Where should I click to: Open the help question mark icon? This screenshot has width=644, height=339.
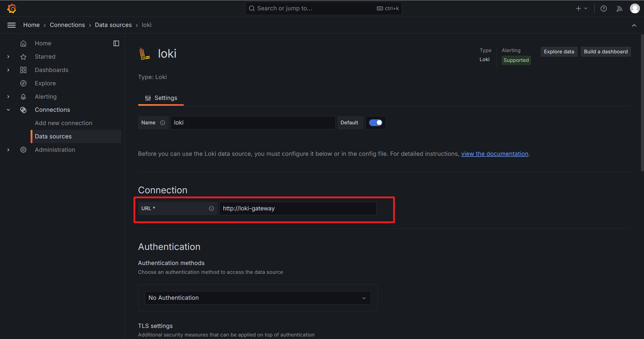click(x=604, y=9)
